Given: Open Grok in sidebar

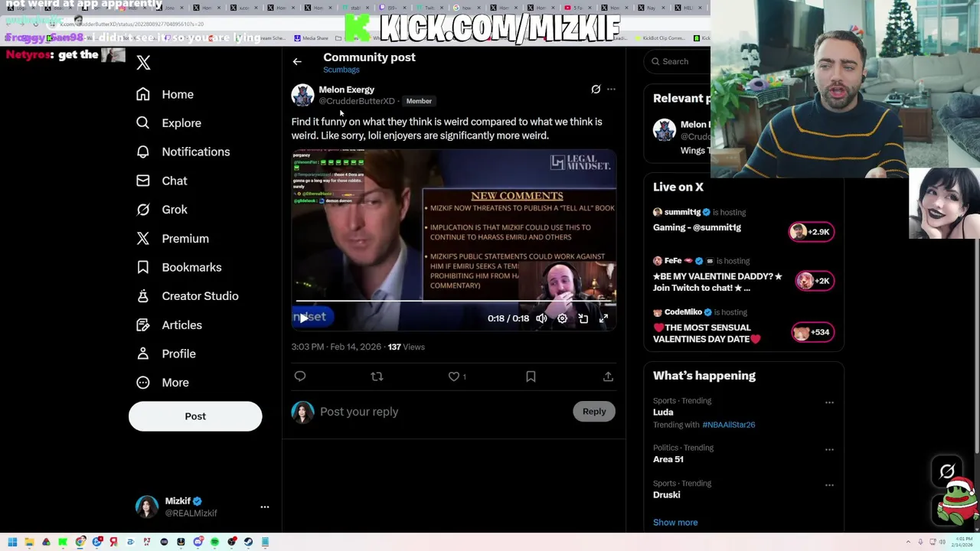Looking at the screenshot, I should [x=161, y=210].
